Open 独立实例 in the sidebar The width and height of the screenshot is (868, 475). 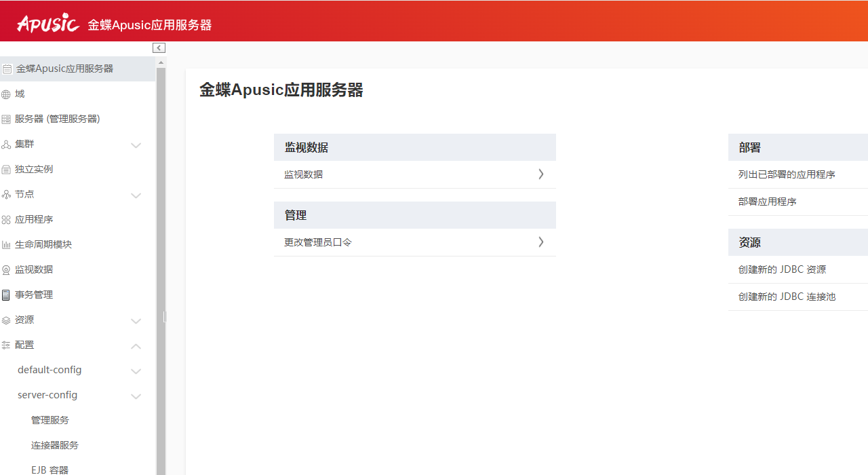[34, 169]
